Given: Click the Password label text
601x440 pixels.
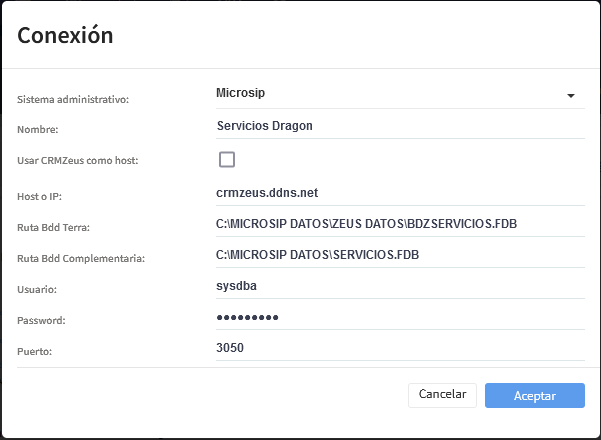Looking at the screenshot, I should point(41,321).
